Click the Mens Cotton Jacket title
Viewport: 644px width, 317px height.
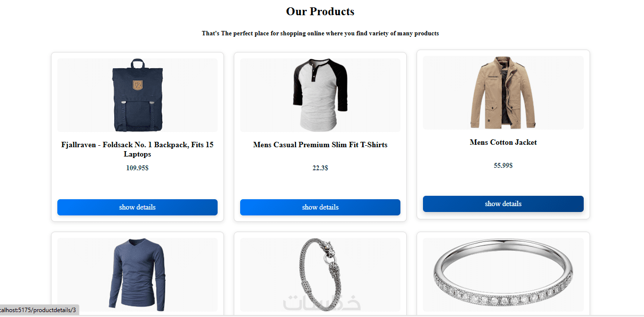pyautogui.click(x=503, y=142)
